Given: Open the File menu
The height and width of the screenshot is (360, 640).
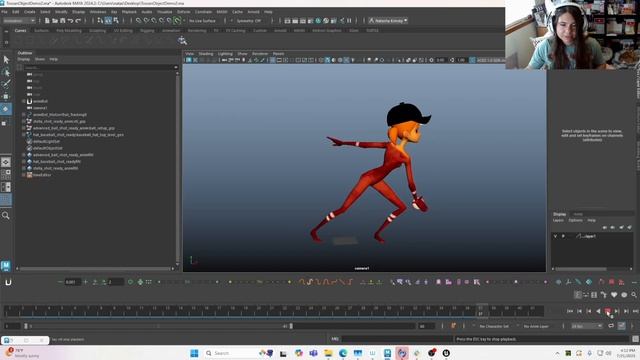Looking at the screenshot, I should click(4, 12).
